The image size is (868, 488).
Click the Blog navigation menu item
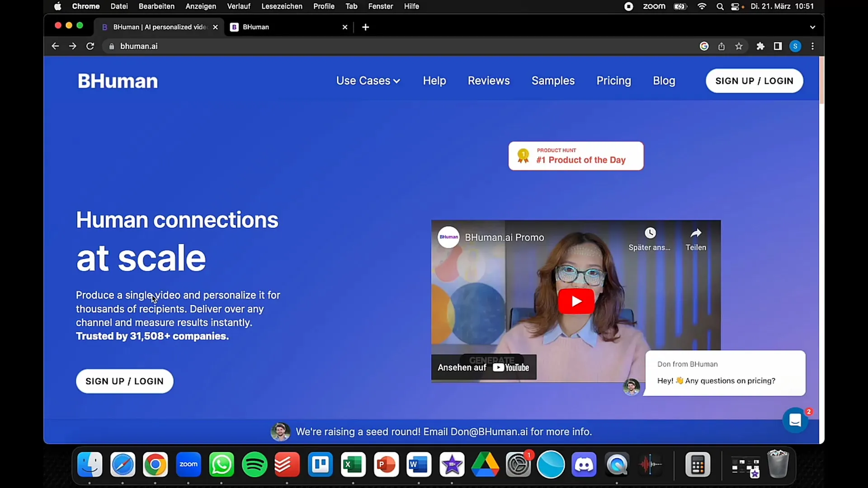[x=664, y=80]
